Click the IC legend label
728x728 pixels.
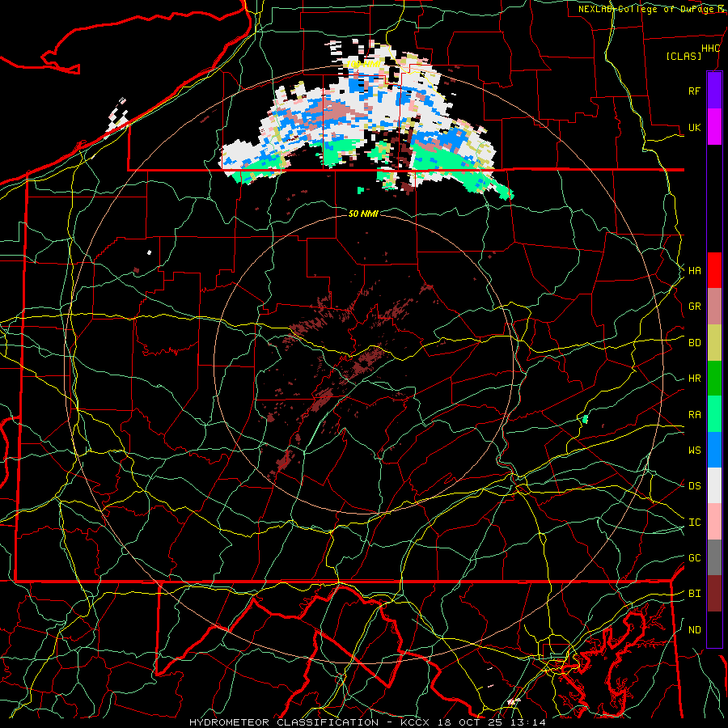694,523
